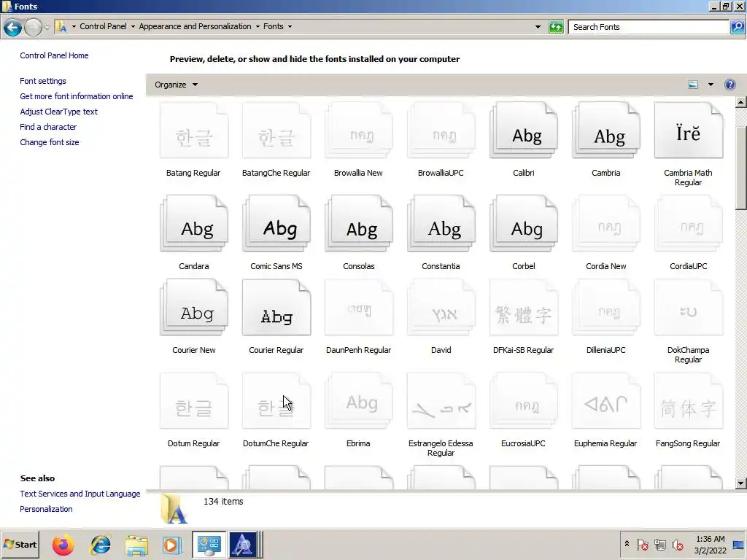Select the Cordia New font icon
Viewport: 747px width, 560px height.
coord(606,224)
